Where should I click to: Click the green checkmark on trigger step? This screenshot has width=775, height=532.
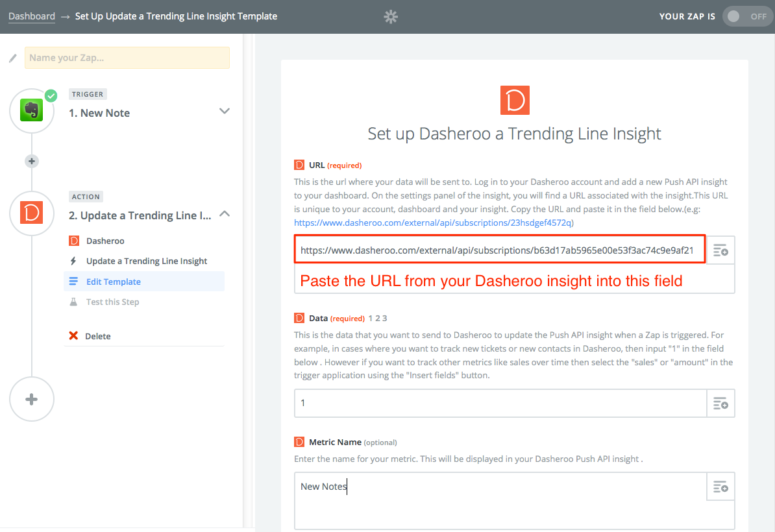pyautogui.click(x=51, y=96)
